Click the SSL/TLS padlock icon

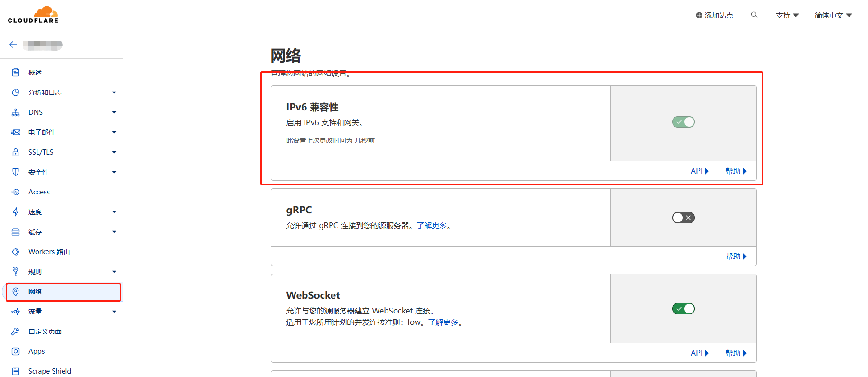click(x=16, y=152)
